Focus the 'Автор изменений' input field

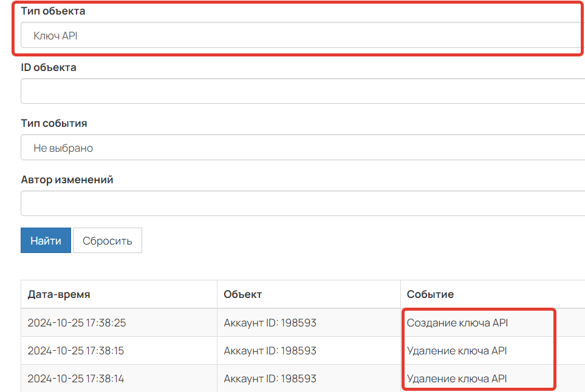[x=303, y=203]
